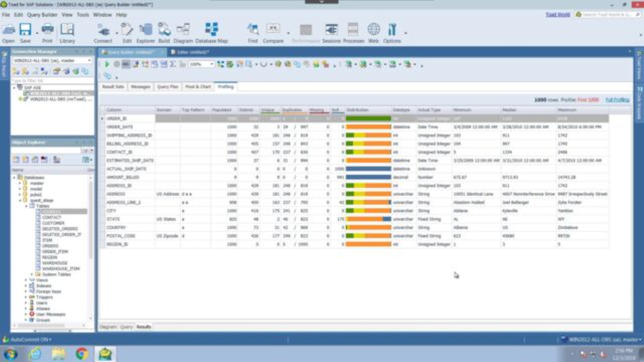Open the Edit toolbar icon
Image resolution: width=644 pixels, height=362 pixels.
[x=127, y=30]
